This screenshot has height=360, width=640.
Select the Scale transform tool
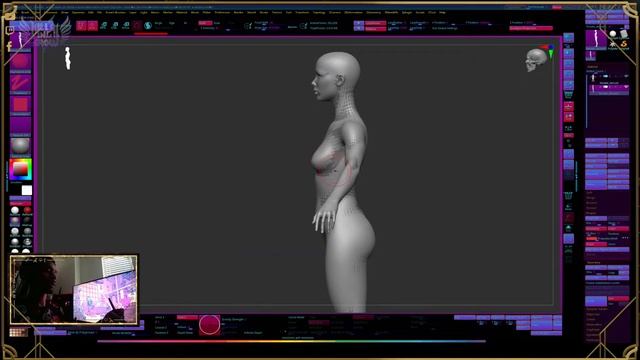click(115, 26)
